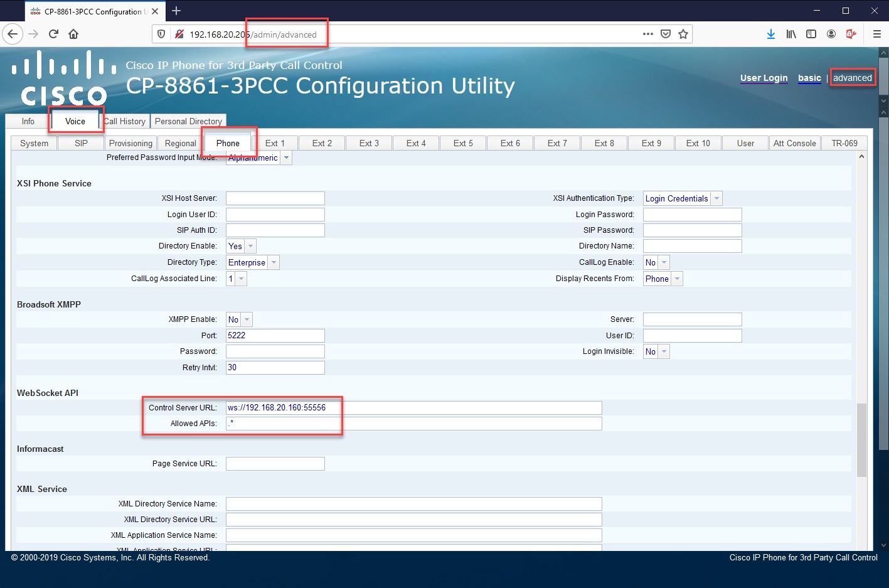Open the Firefox downloads arrow icon
The height and width of the screenshot is (588, 889).
(771, 34)
